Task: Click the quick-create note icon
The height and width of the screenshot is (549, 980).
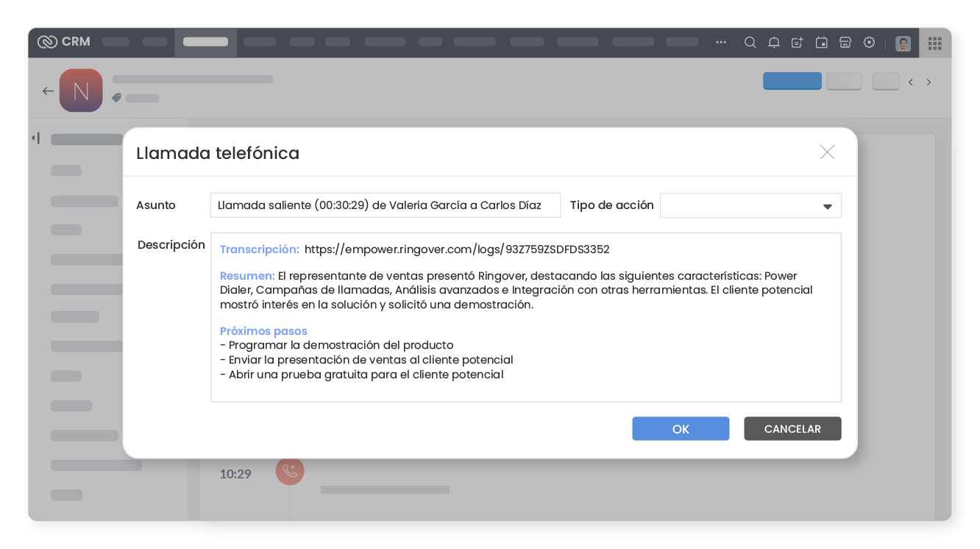Action: pos(798,42)
